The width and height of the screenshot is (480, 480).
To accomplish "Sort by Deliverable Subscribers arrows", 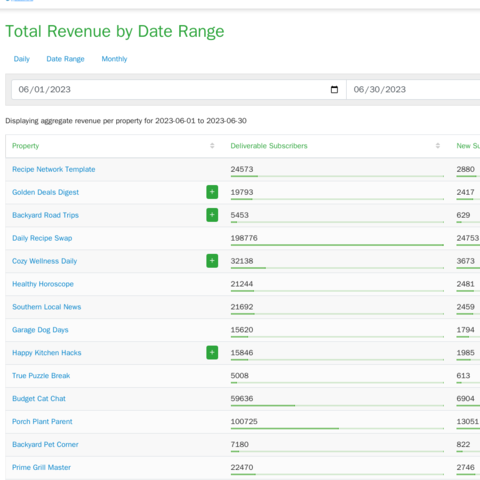I will click(438, 146).
